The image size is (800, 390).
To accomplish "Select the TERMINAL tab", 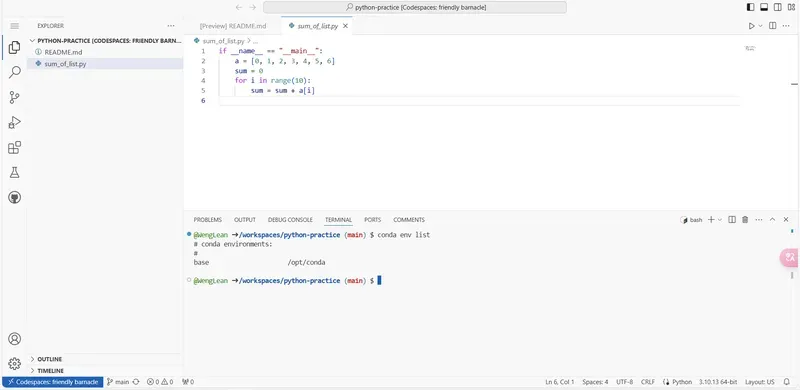I will click(338, 220).
